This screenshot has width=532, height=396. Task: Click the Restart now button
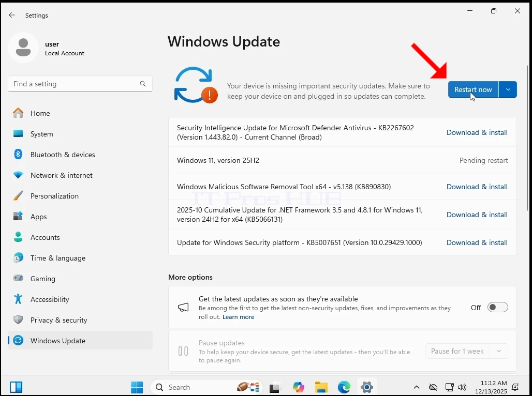(x=473, y=89)
